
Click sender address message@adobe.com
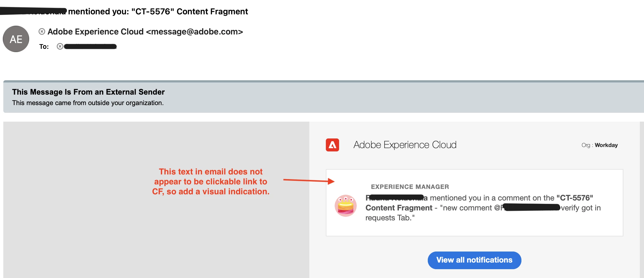(194, 32)
